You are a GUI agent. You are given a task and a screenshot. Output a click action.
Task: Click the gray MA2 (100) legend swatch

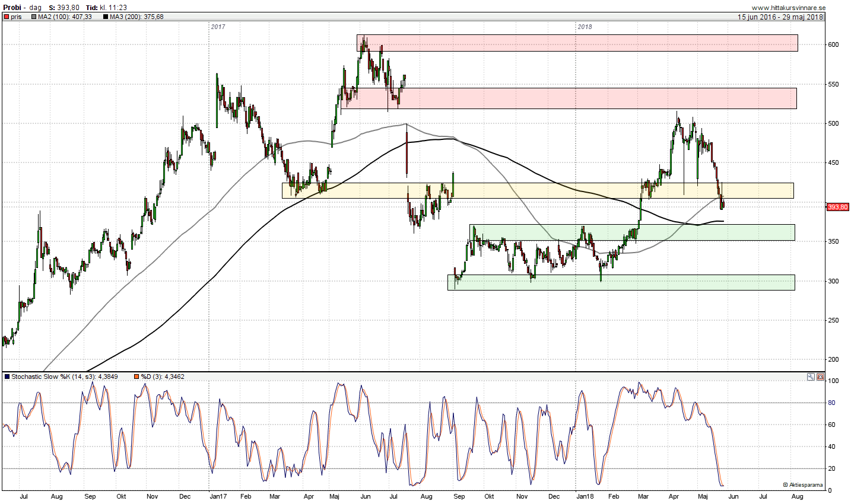click(34, 17)
